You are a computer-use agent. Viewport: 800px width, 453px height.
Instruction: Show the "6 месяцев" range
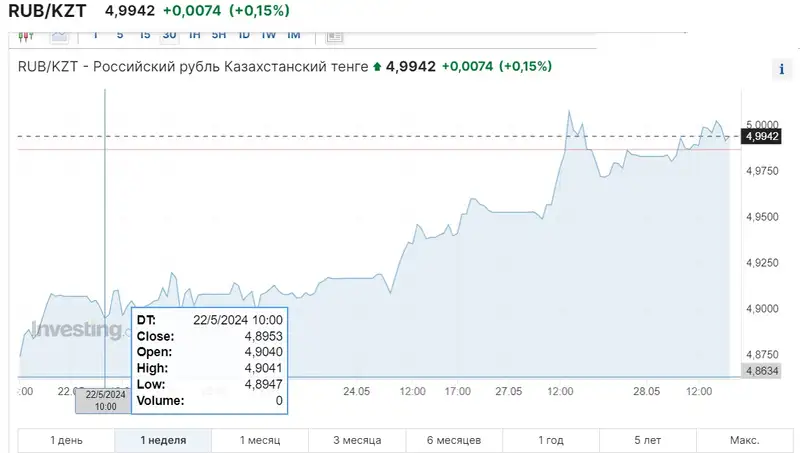454,440
